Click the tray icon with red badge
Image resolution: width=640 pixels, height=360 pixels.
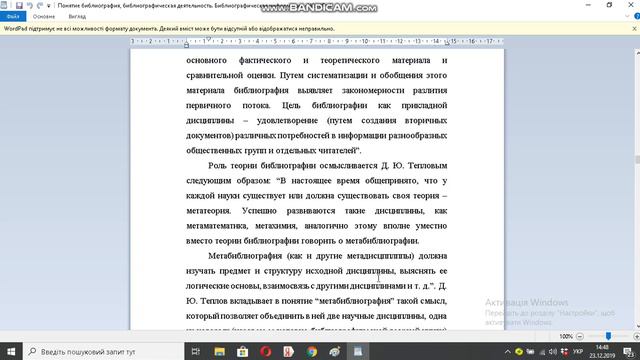(x=565, y=351)
